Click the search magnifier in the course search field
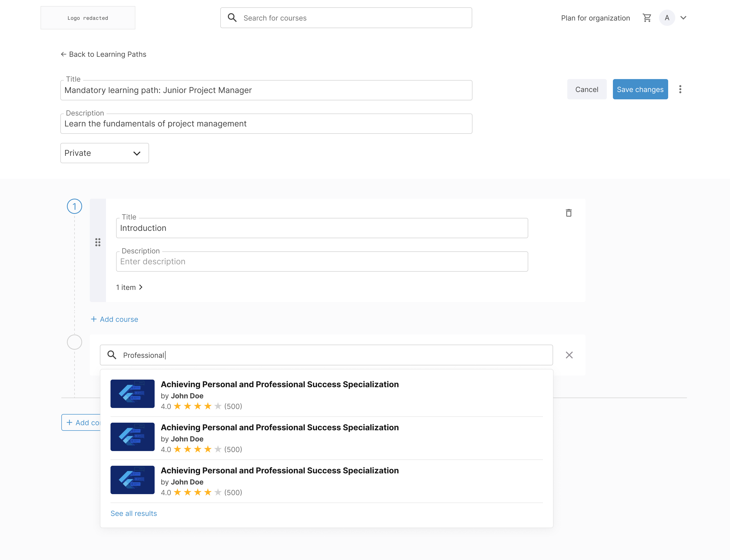The image size is (730, 560). pos(232,18)
